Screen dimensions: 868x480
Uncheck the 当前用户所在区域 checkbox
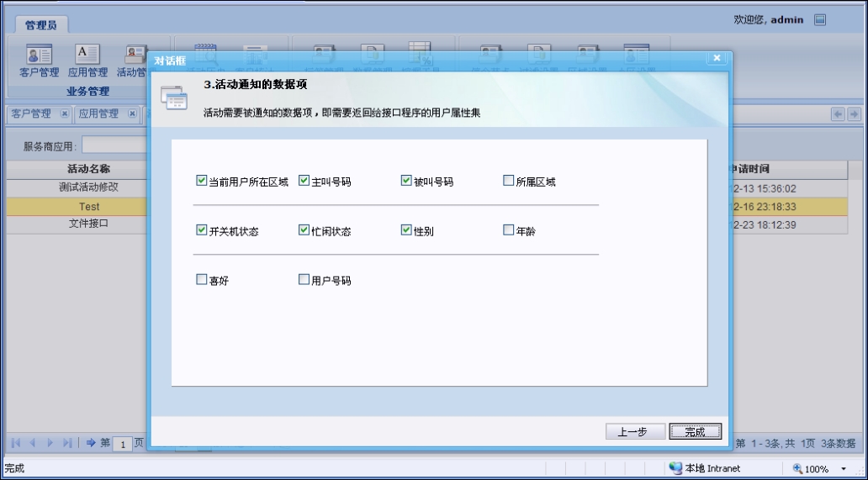coord(201,180)
